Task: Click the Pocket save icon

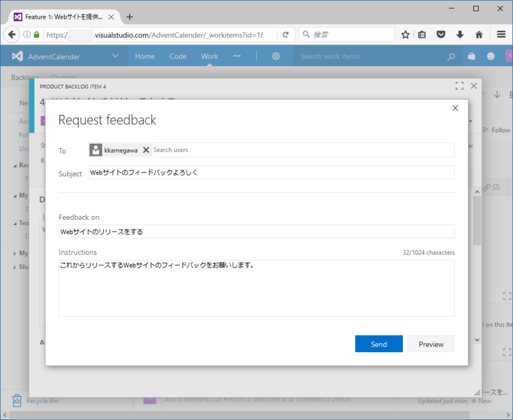Action: (441, 35)
